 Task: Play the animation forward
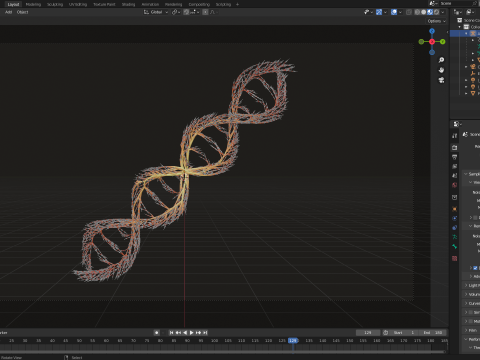192,333
